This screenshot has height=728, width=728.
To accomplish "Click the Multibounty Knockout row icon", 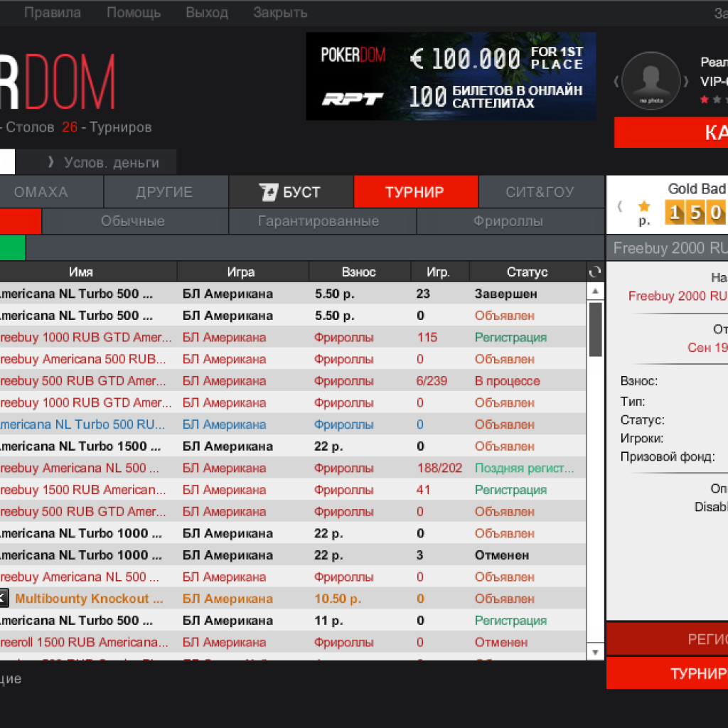I will [4, 598].
